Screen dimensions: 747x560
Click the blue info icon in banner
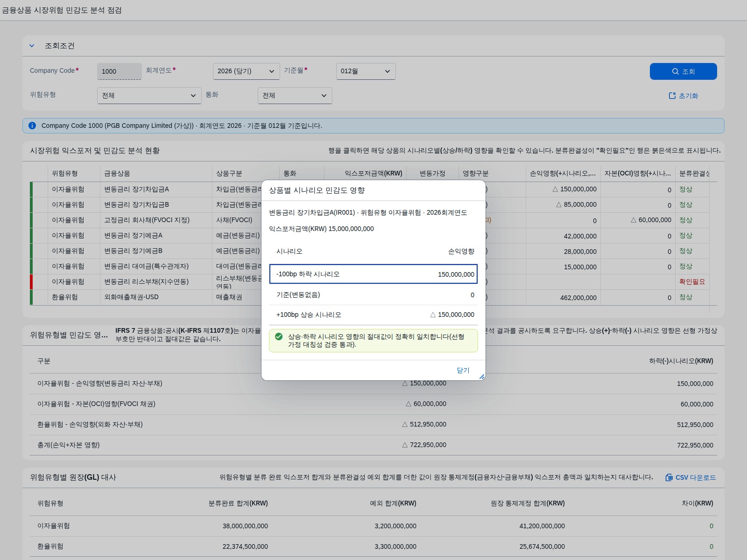pyautogui.click(x=32, y=126)
